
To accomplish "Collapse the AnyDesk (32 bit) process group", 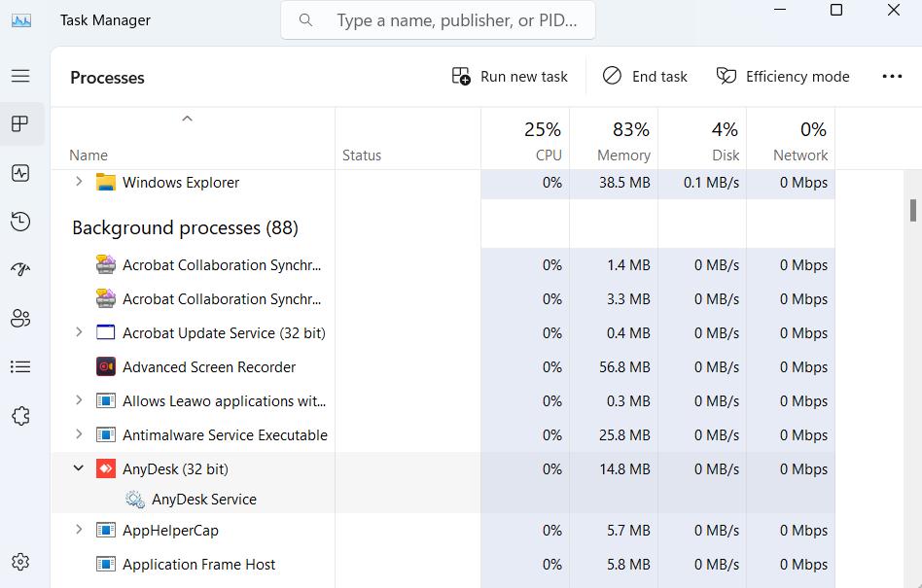I will (x=79, y=468).
